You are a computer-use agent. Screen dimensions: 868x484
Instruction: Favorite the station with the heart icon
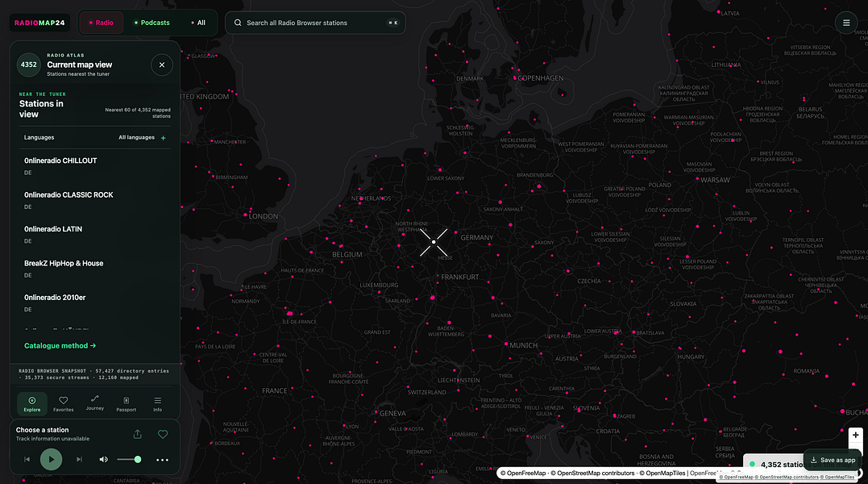pos(163,434)
